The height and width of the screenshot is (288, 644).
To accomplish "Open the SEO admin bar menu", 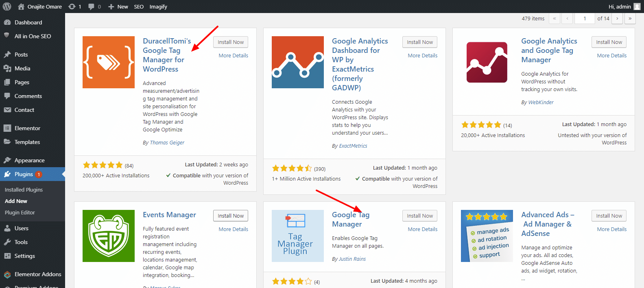I will (x=139, y=7).
